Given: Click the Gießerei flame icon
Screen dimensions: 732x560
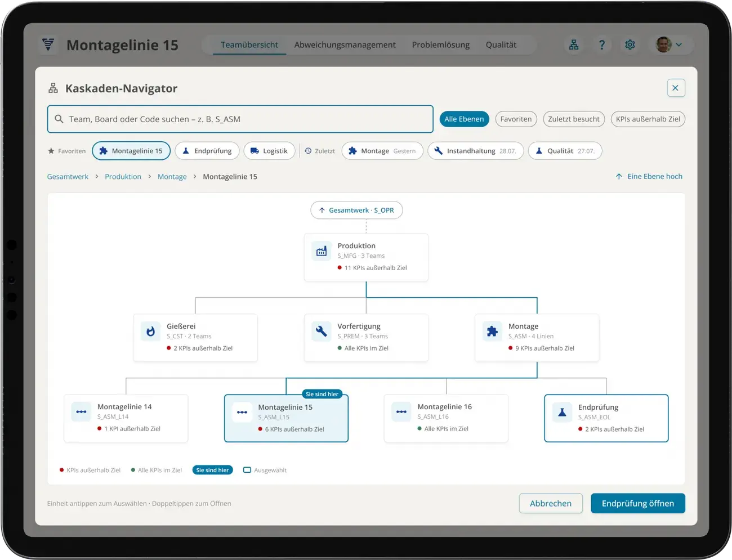Looking at the screenshot, I should point(150,331).
